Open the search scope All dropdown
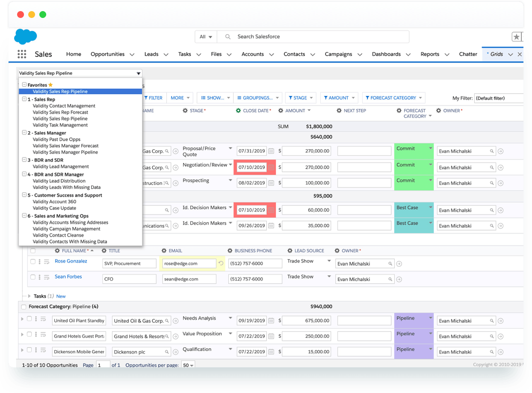The width and height of the screenshot is (532, 393). tap(206, 37)
